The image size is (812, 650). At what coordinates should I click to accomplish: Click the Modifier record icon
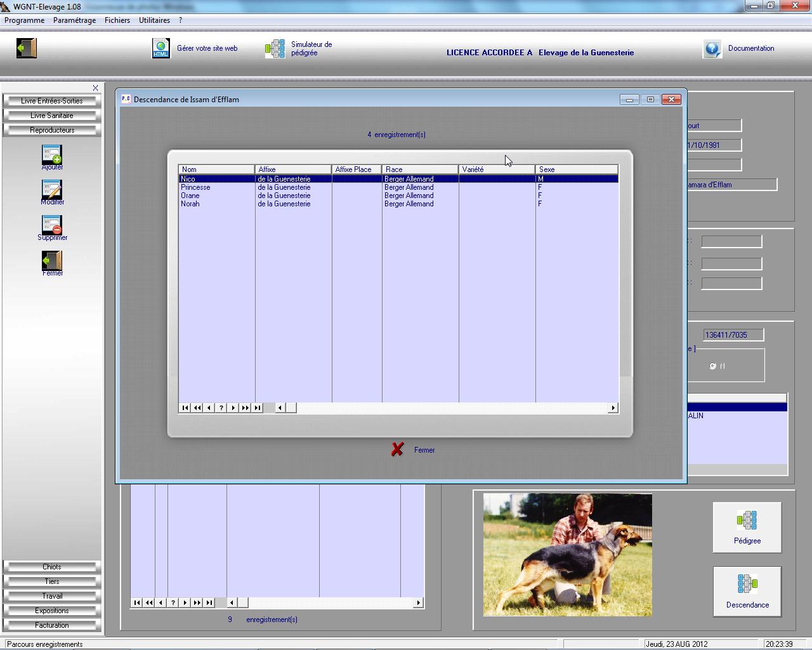(x=52, y=190)
